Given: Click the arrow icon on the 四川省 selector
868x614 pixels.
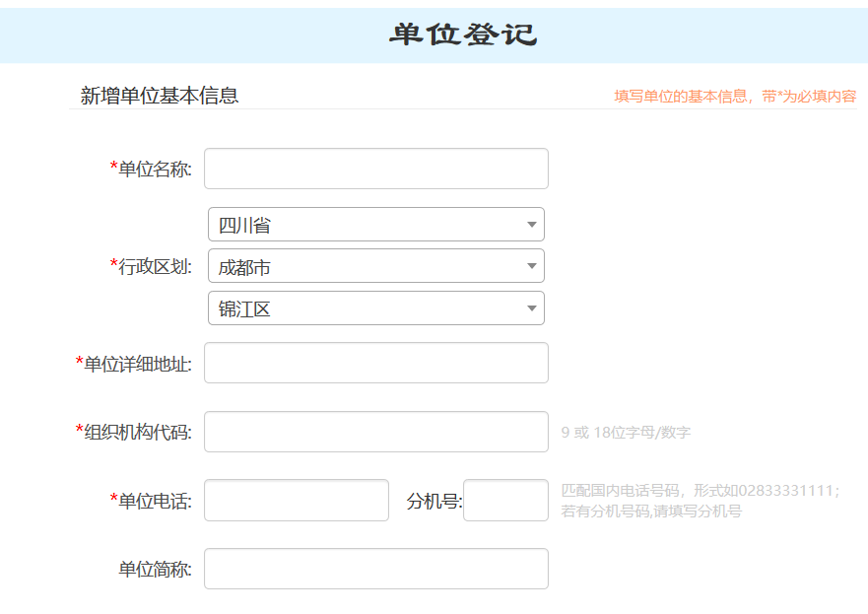Looking at the screenshot, I should [x=532, y=225].
